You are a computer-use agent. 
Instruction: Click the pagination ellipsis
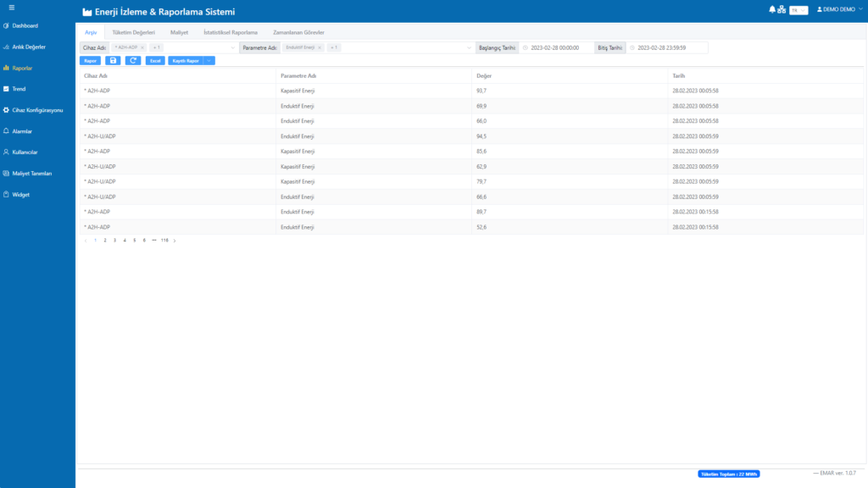(x=154, y=241)
